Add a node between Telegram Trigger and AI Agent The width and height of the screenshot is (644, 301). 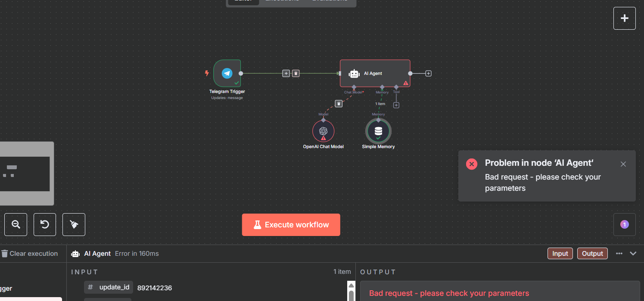coord(286,73)
